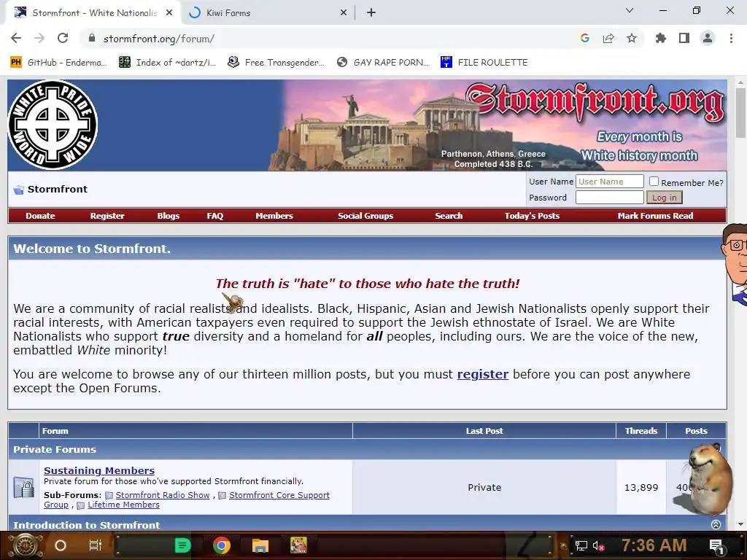Click the 7:36 AM taskbar clock
This screenshot has width=747, height=560.
point(654,545)
